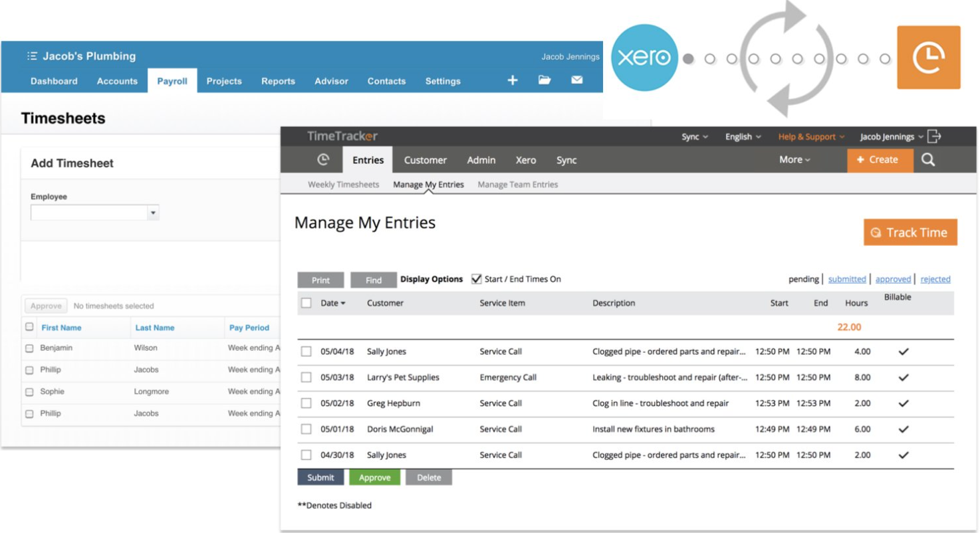Select the Entries tab in TimeTracker

368,160
